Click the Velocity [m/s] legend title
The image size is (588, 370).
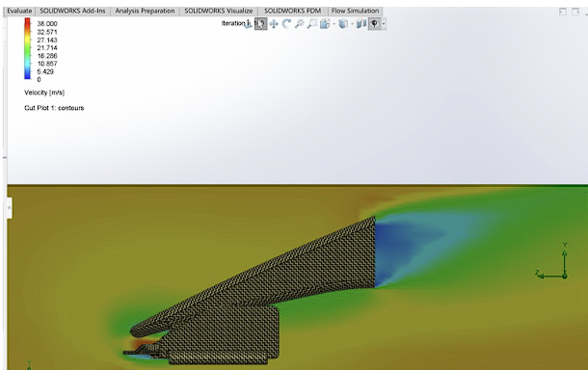[44, 92]
